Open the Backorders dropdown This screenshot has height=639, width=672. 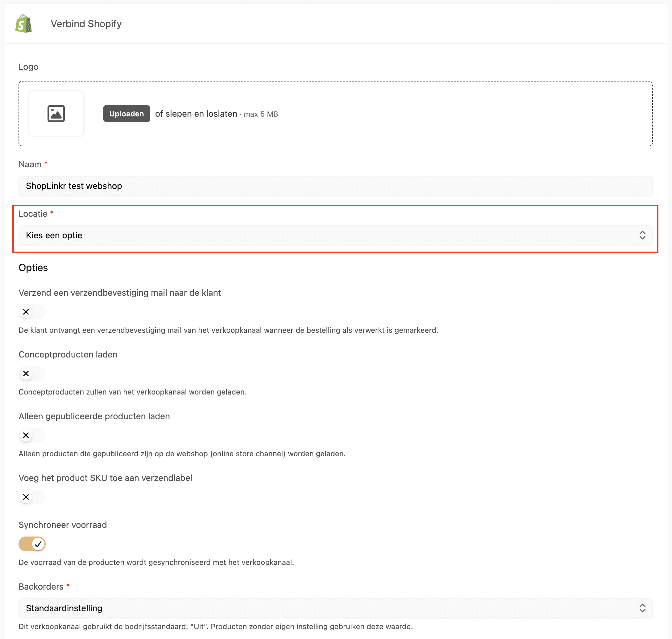click(x=335, y=608)
